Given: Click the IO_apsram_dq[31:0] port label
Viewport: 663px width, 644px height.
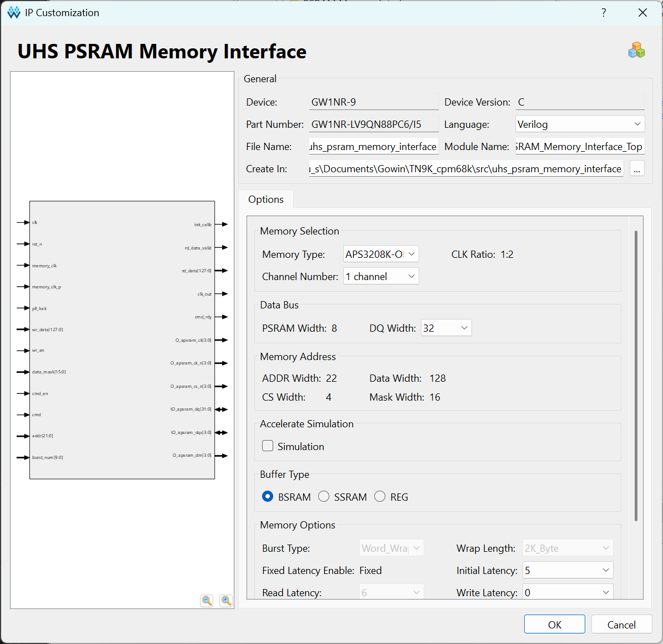Looking at the screenshot, I should click(190, 409).
